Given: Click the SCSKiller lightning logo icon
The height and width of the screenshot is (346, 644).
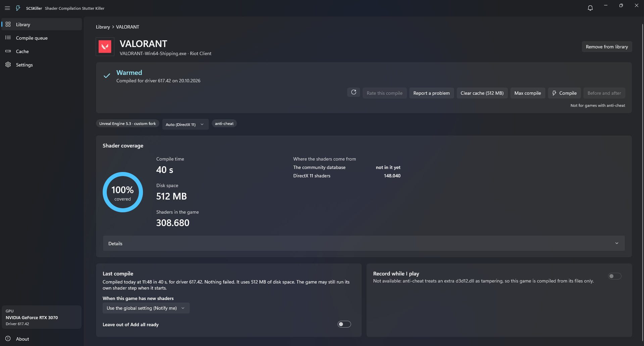Looking at the screenshot, I should click(18, 8).
